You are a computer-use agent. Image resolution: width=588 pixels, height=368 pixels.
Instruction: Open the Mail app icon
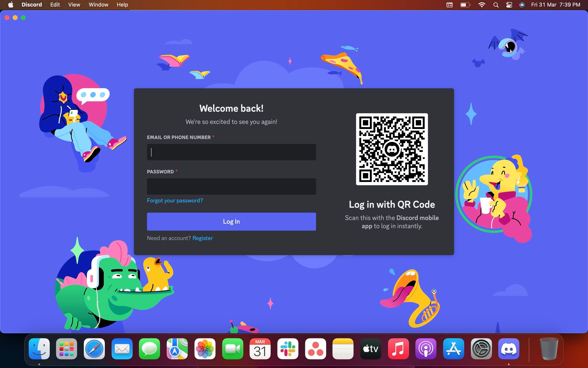122,349
